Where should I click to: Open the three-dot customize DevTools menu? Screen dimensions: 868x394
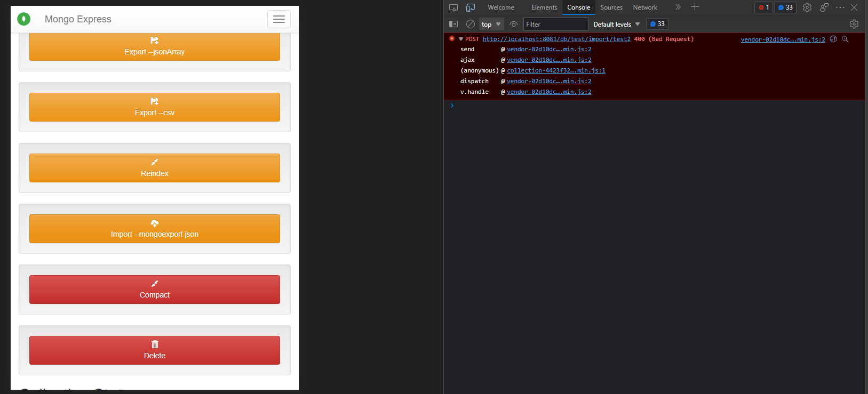(x=840, y=7)
